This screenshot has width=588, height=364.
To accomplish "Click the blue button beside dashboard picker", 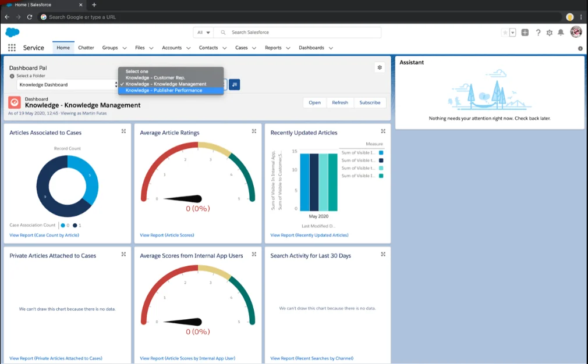I will pyautogui.click(x=235, y=85).
